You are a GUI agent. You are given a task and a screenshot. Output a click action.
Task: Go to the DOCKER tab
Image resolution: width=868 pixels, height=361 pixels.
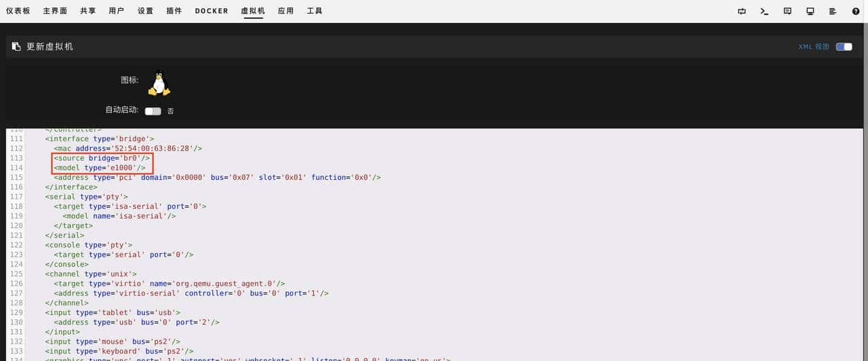coord(212,11)
